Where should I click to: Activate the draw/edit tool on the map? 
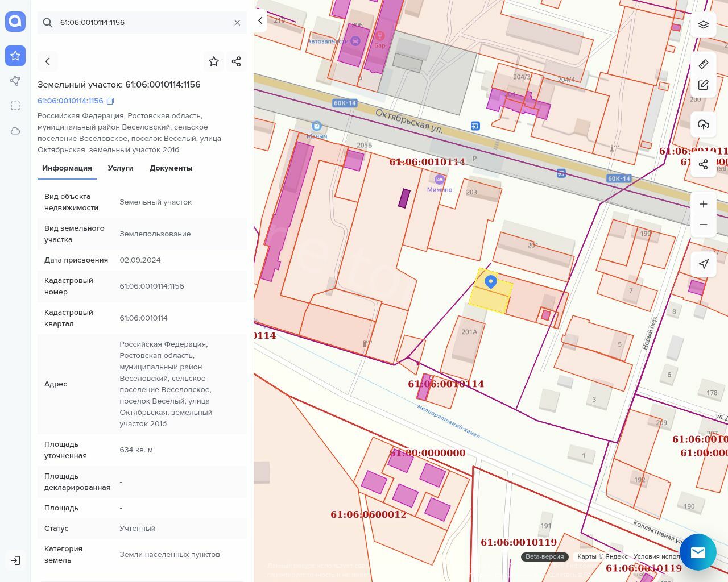tap(704, 85)
